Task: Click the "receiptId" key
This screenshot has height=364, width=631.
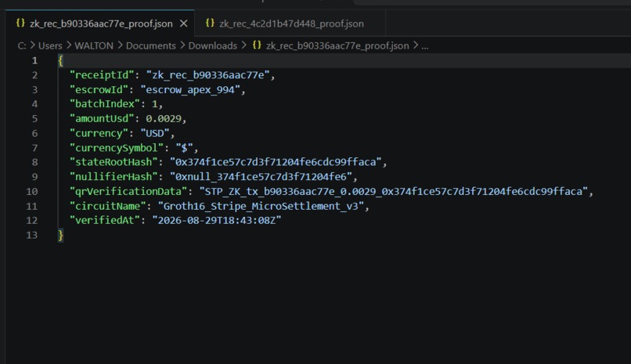Action: pos(102,75)
